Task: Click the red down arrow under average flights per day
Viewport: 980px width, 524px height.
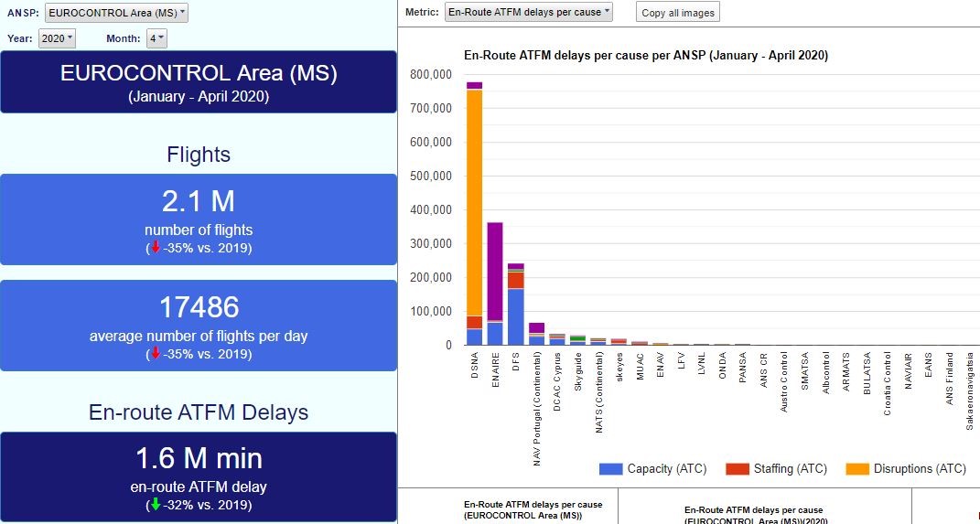Action: [156, 354]
